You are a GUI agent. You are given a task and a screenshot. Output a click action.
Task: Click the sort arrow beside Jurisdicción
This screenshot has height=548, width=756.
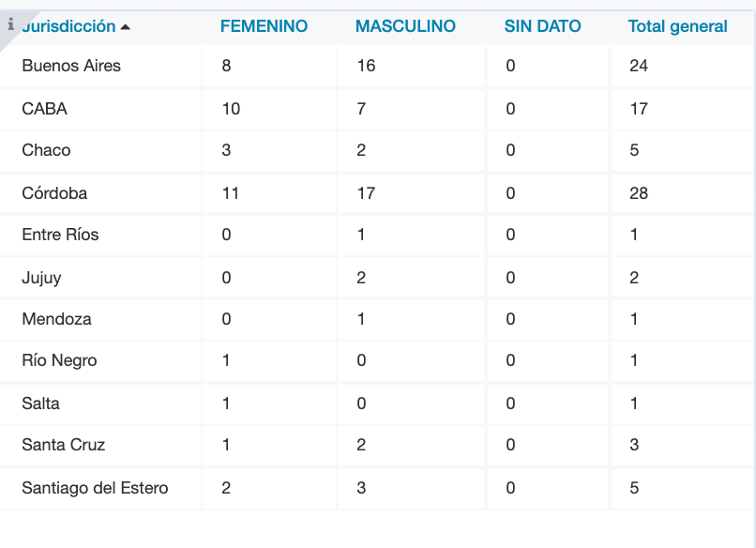(x=126, y=27)
